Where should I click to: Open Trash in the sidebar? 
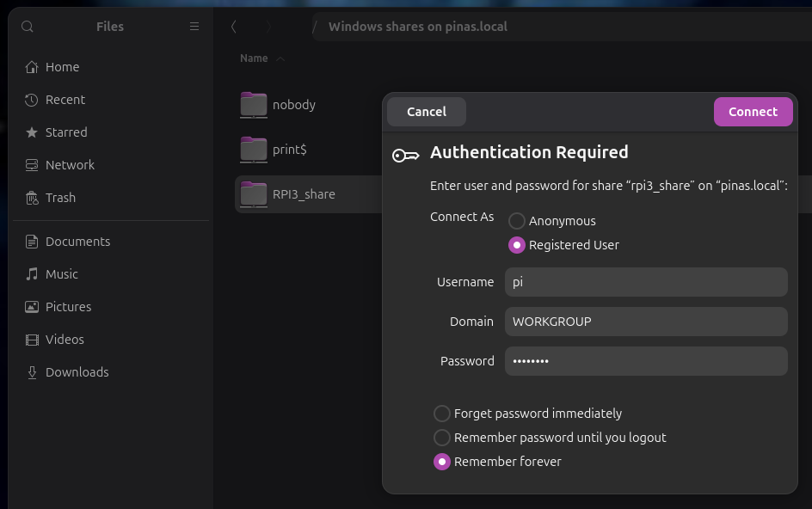(x=111, y=197)
